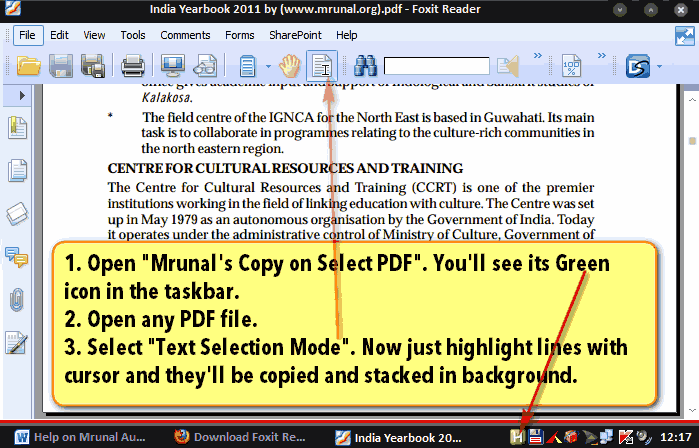Open the Comments panel speech bubbles icon
This screenshot has width=699, height=448.
(x=17, y=257)
